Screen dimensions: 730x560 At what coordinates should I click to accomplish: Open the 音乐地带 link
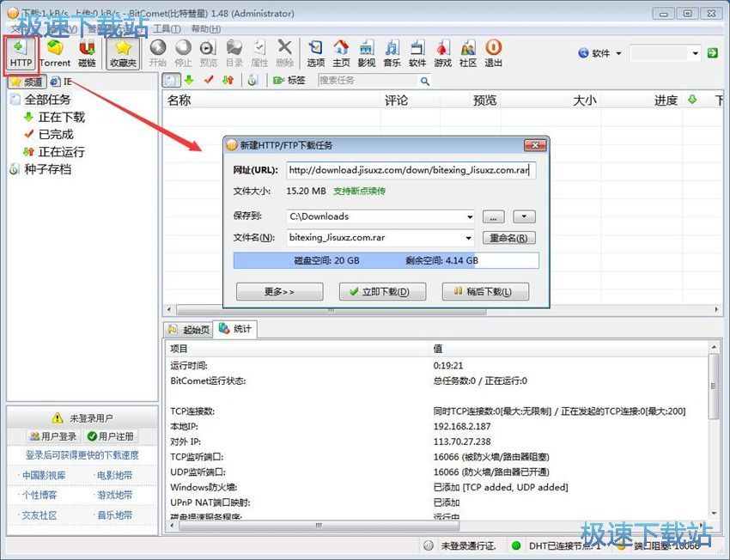click(x=114, y=515)
